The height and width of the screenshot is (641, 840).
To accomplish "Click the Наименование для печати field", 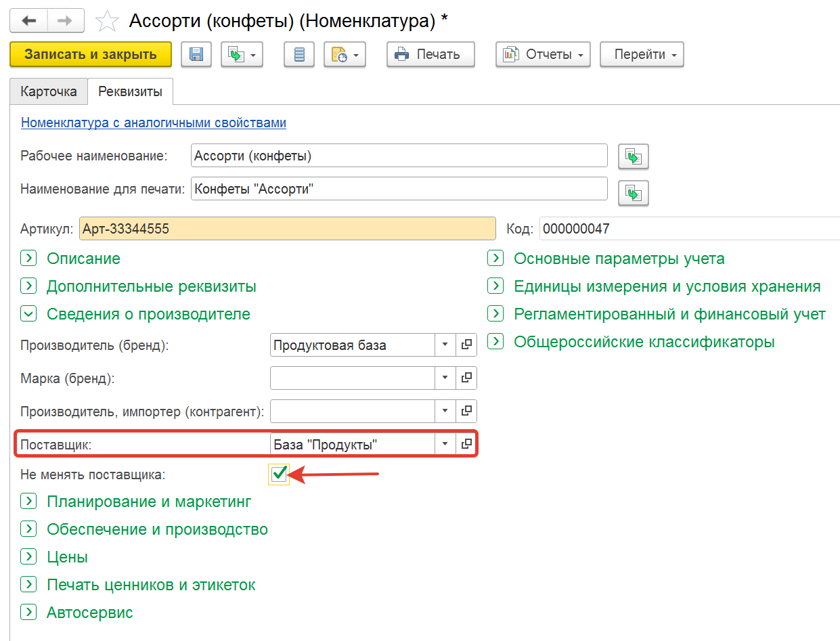I will coord(399,189).
